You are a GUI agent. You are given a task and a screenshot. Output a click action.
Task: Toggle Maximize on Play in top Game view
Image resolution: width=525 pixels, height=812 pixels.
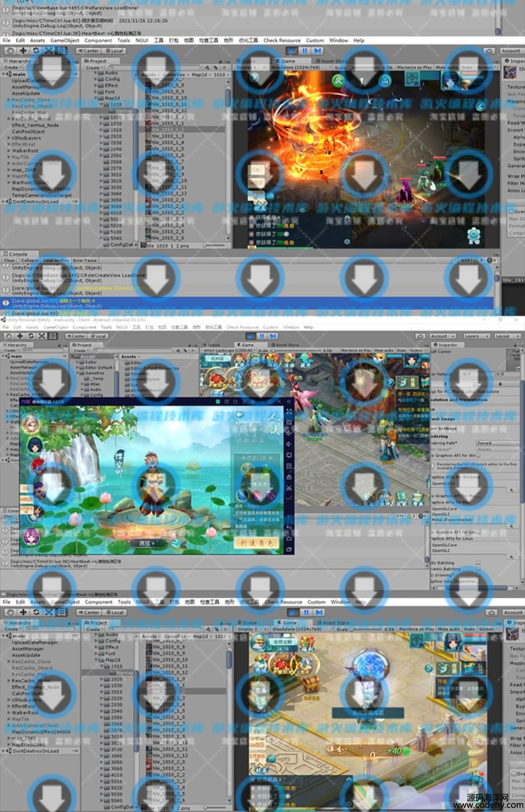[x=414, y=67]
